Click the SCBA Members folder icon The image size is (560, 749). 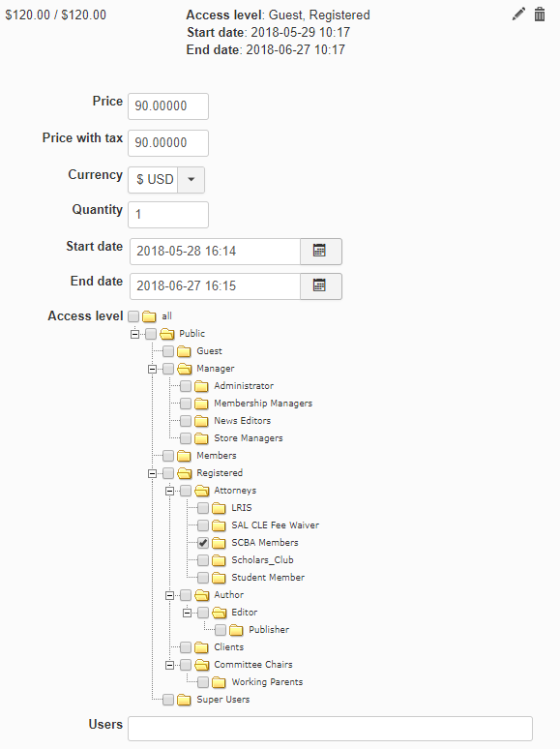click(x=219, y=543)
